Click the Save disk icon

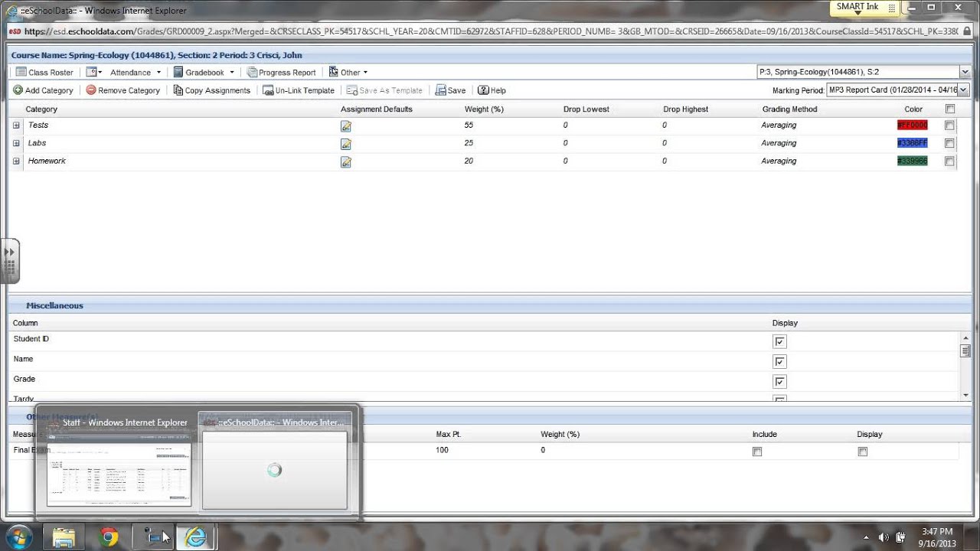point(440,90)
